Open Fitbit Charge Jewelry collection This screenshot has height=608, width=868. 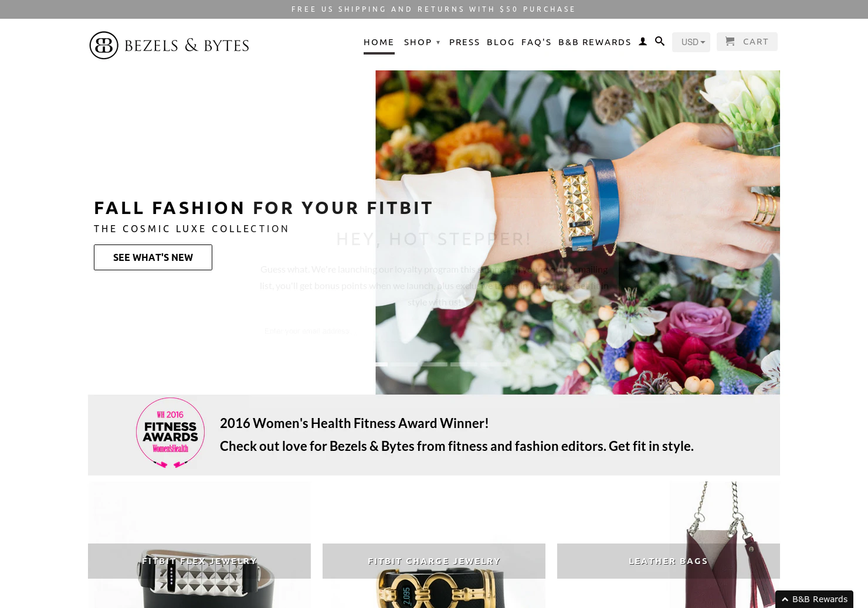click(x=434, y=561)
